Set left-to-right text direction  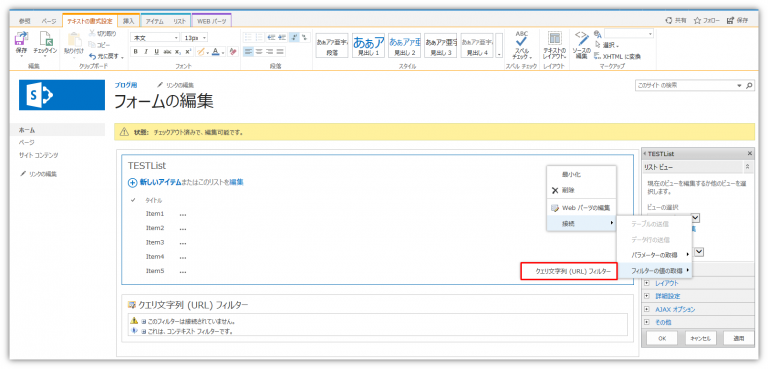point(294,37)
